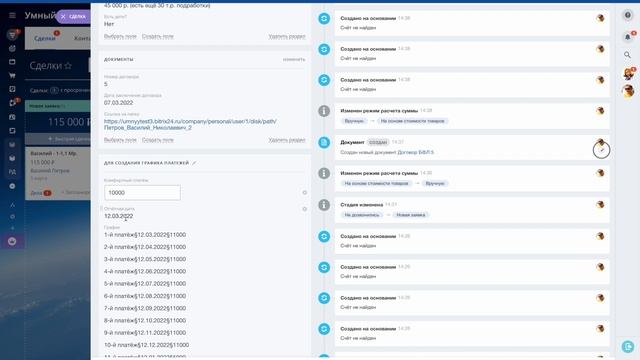Click the date value 12.03.2022
Image resolution: width=640 pixels, height=360 pixels.
coord(118,216)
